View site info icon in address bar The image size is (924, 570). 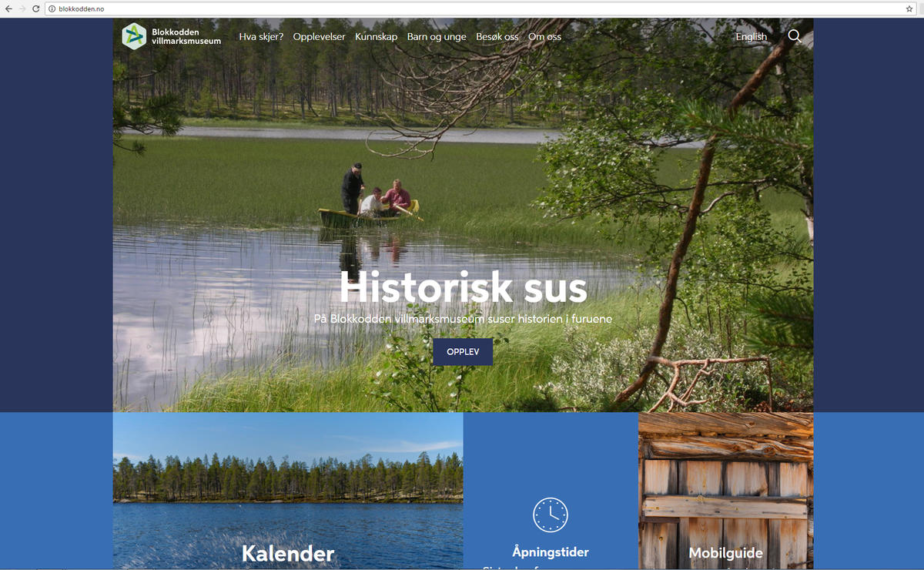click(52, 8)
